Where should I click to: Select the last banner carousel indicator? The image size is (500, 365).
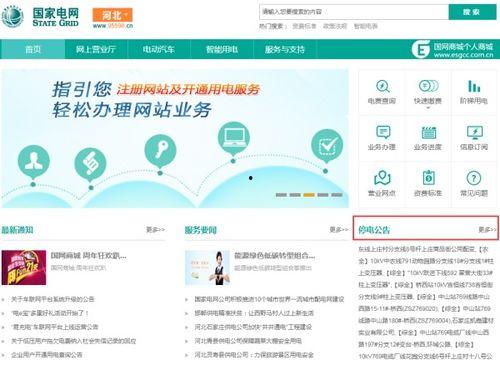point(337,195)
